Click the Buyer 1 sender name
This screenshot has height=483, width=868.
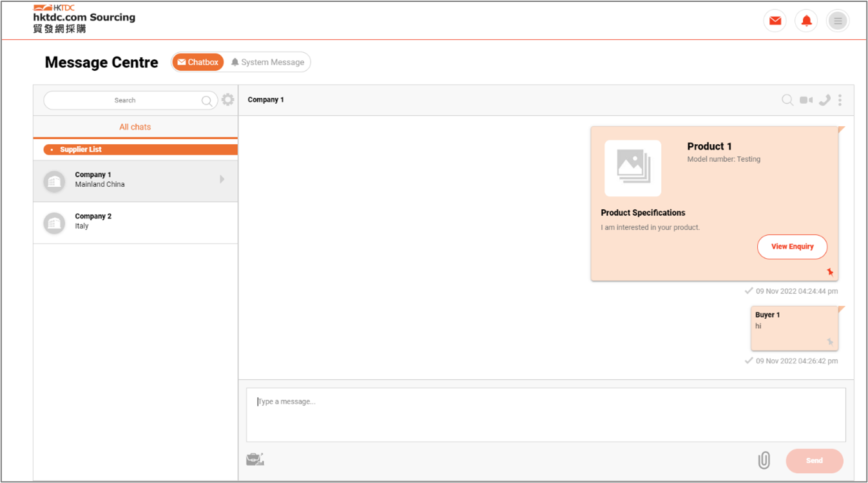(x=767, y=315)
